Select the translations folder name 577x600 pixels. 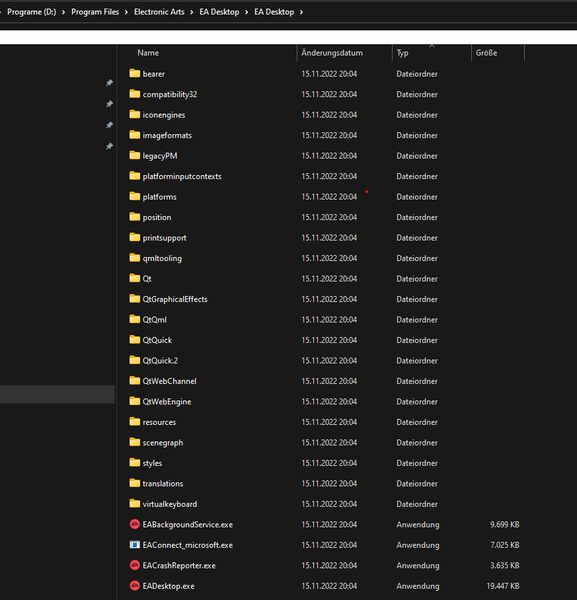[x=163, y=484]
